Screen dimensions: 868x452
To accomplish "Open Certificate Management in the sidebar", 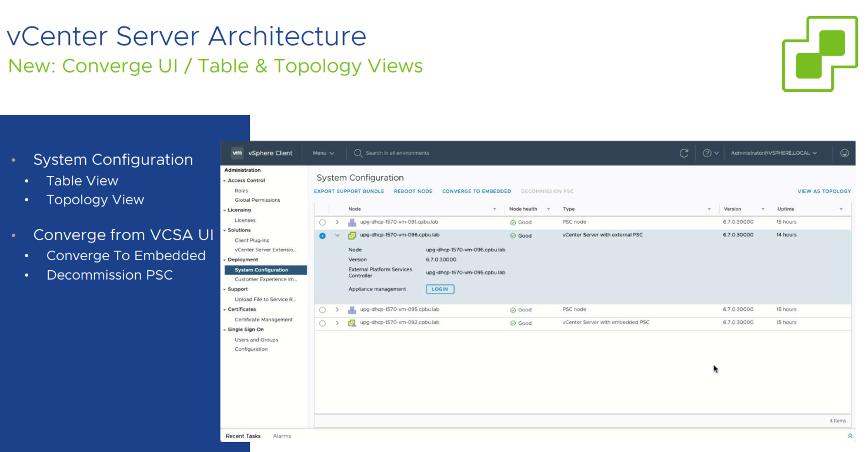I will [263, 320].
